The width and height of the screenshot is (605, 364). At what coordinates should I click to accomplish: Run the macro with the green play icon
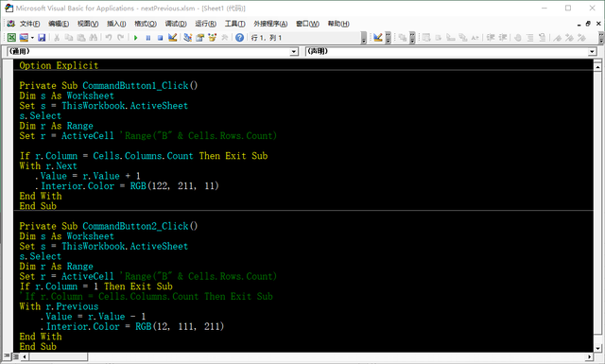(x=135, y=38)
